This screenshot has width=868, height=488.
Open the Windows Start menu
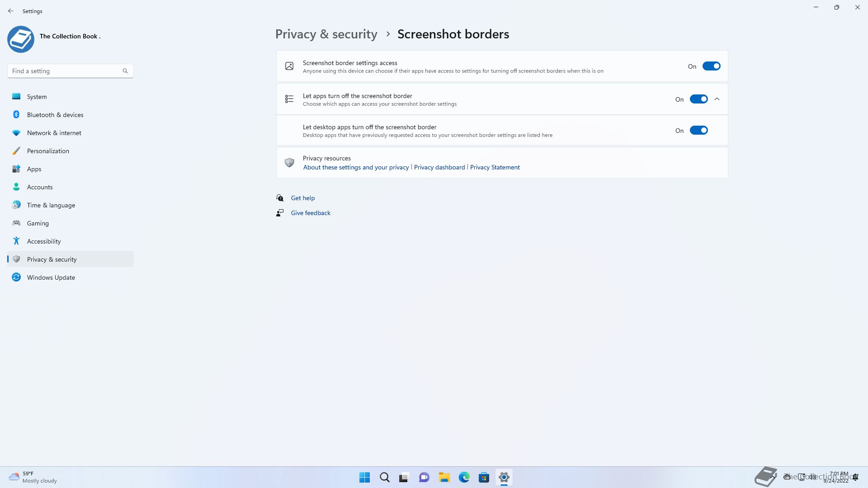(364, 477)
